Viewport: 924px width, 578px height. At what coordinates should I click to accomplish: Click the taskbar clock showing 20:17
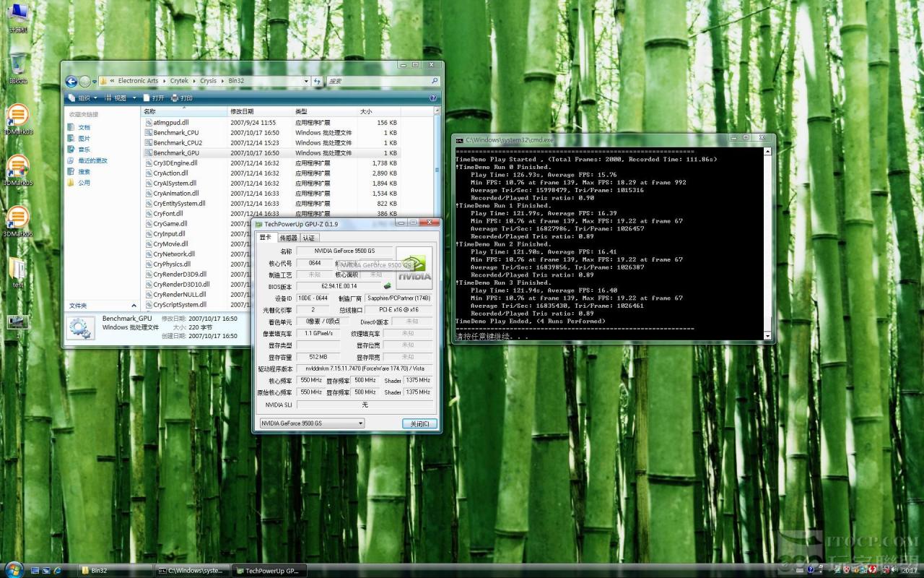[908, 571]
